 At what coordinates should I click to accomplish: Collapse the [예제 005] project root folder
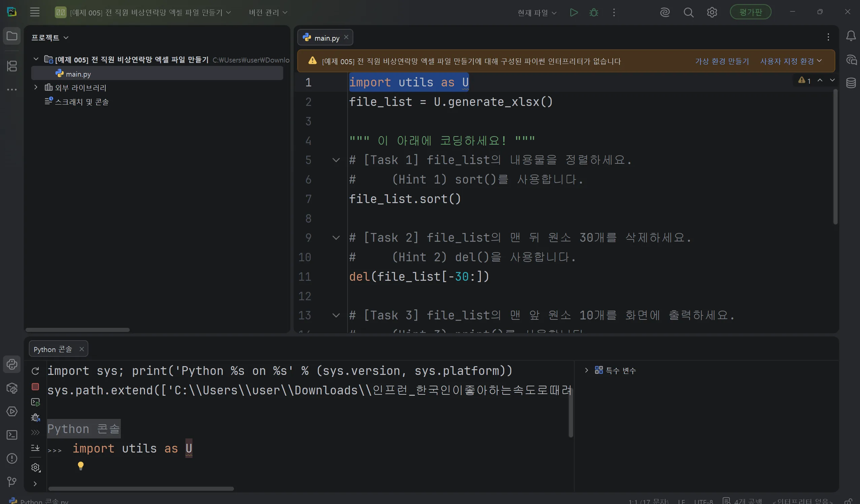[x=36, y=59]
